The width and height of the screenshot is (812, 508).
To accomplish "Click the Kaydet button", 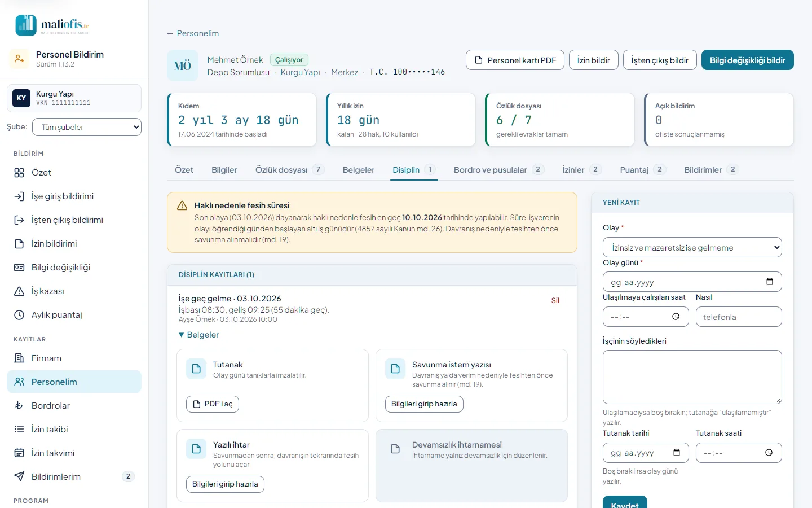I will pyautogui.click(x=625, y=502).
